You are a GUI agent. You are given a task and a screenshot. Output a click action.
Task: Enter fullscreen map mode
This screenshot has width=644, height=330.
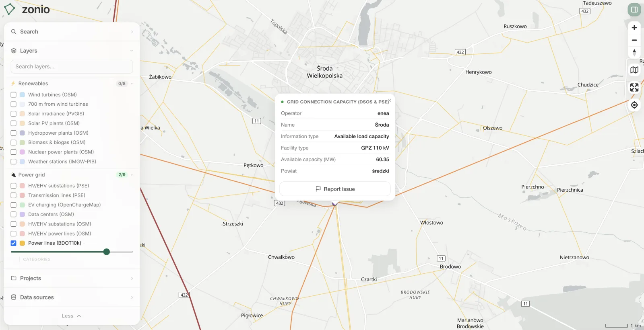pos(634,87)
